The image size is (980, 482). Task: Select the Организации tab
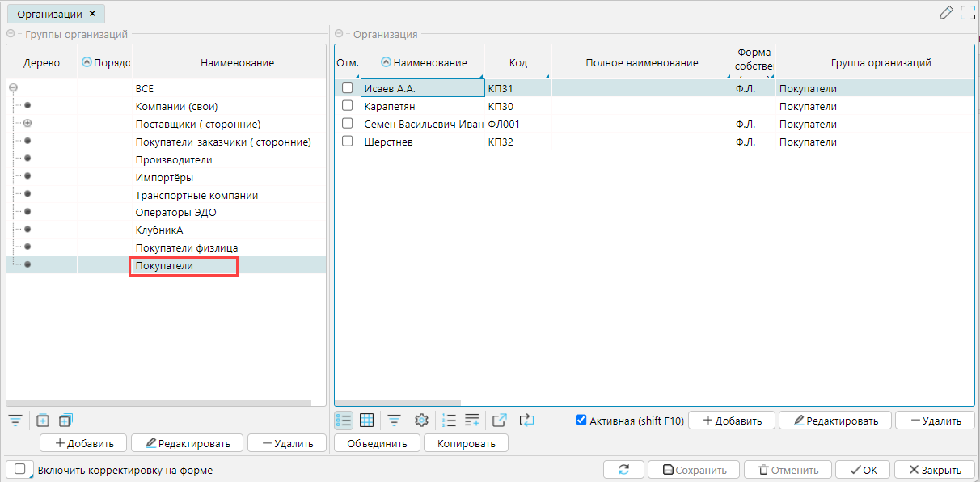tap(49, 14)
